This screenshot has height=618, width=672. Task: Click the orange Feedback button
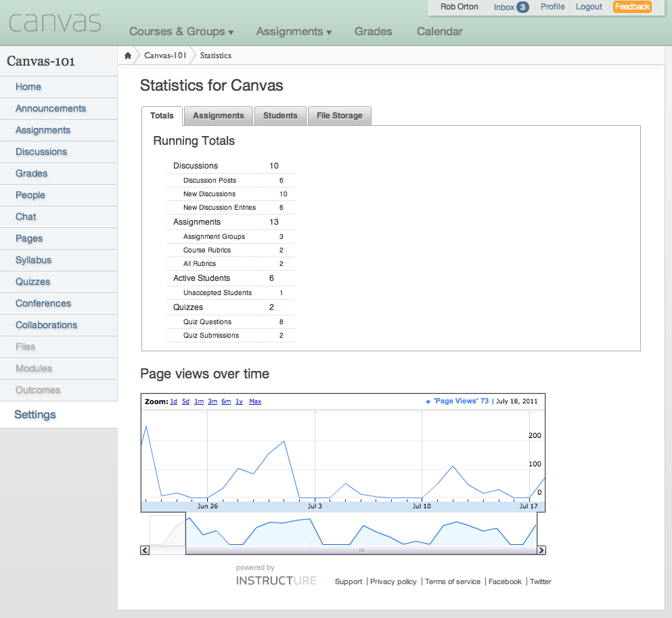pyautogui.click(x=632, y=7)
